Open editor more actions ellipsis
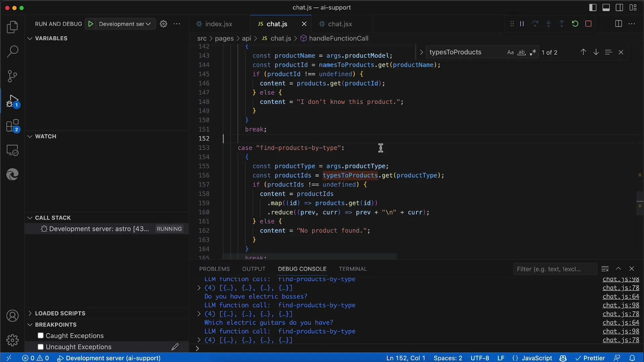Viewport: 644px width, 362px height. click(x=632, y=24)
